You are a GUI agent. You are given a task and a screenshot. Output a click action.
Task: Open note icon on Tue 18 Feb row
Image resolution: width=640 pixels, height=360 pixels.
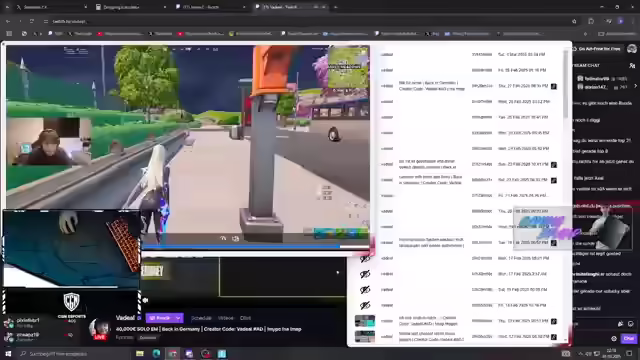coord(553,243)
